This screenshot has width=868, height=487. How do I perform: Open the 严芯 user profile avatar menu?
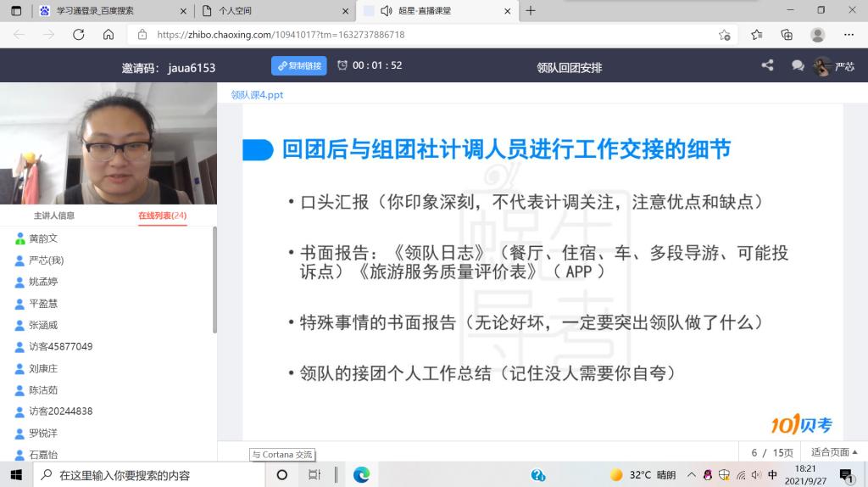coord(822,66)
